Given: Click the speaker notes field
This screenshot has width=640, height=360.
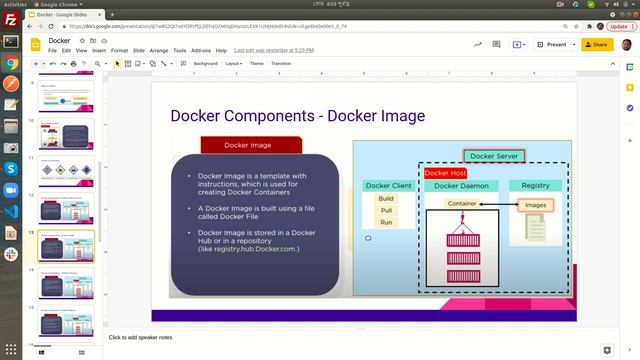Looking at the screenshot, I should click(x=361, y=338).
